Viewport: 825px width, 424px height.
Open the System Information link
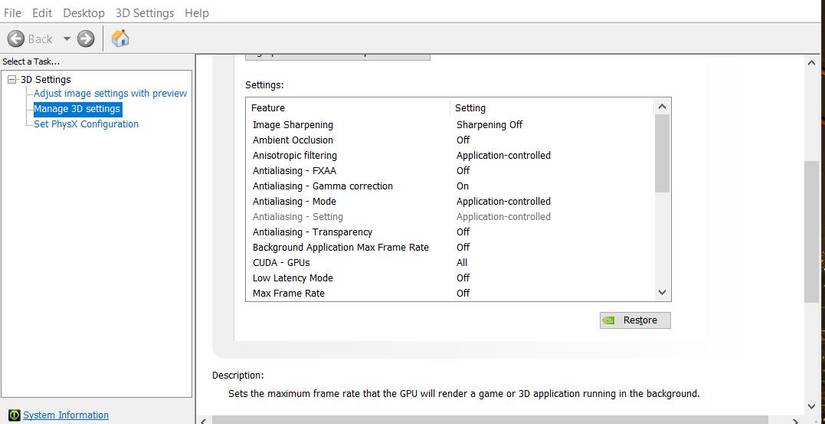point(66,415)
